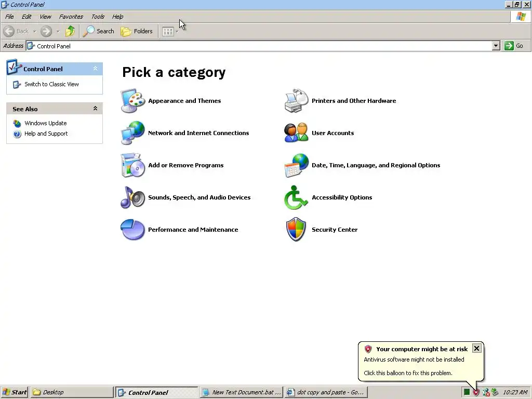Open the View menu
The image size is (532, 399).
click(45, 17)
